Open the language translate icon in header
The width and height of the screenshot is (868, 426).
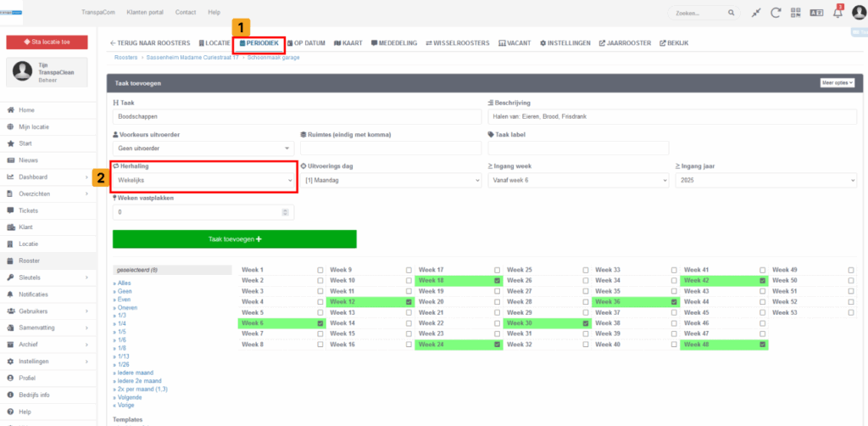816,12
